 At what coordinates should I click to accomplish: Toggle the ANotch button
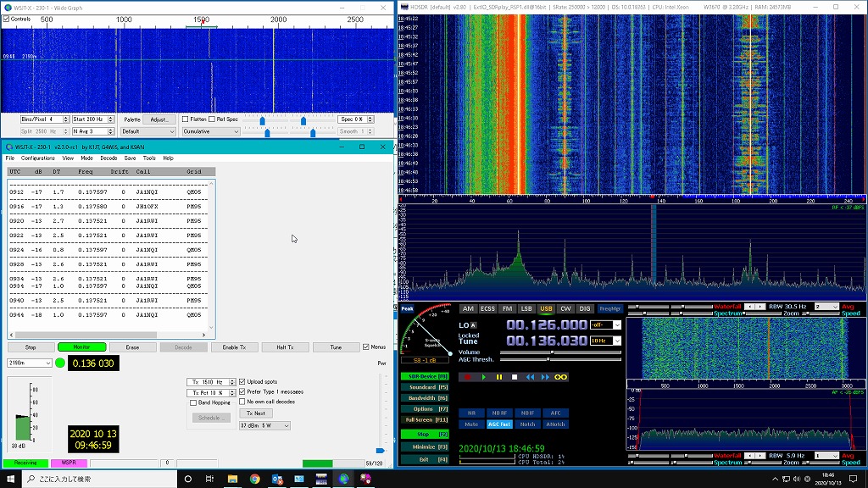click(x=555, y=424)
